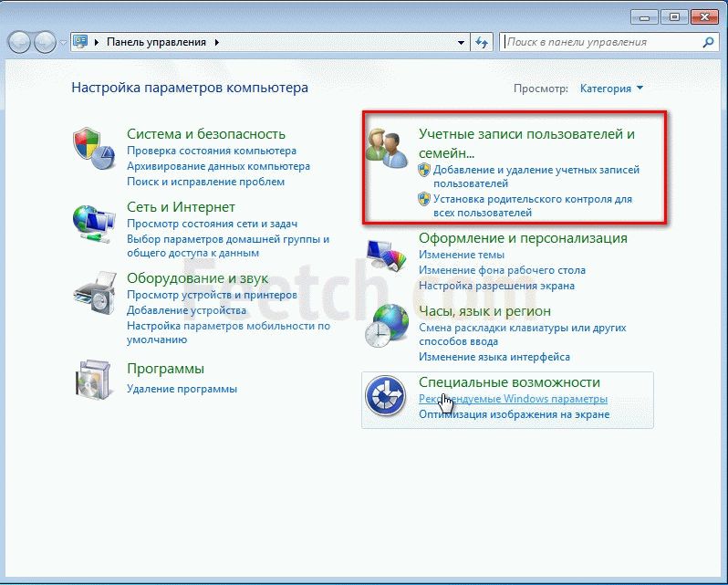Image resolution: width=728 pixels, height=585 pixels.
Task: Open Поиск и исправление проблем
Action: [x=205, y=182]
